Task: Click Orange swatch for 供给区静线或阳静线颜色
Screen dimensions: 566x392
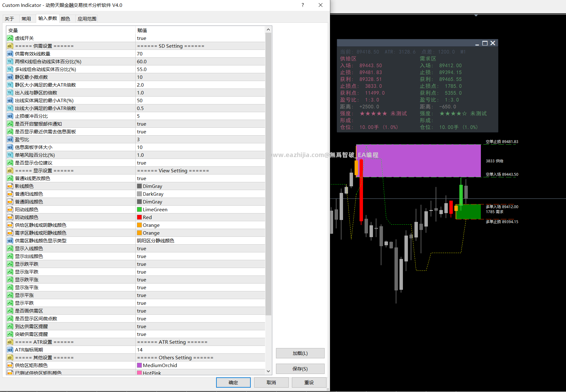Action: point(139,225)
